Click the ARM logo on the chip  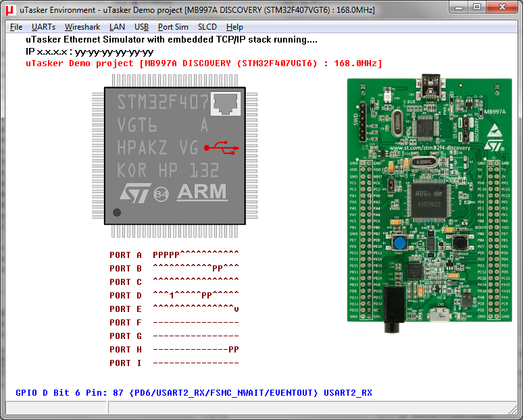[201, 192]
